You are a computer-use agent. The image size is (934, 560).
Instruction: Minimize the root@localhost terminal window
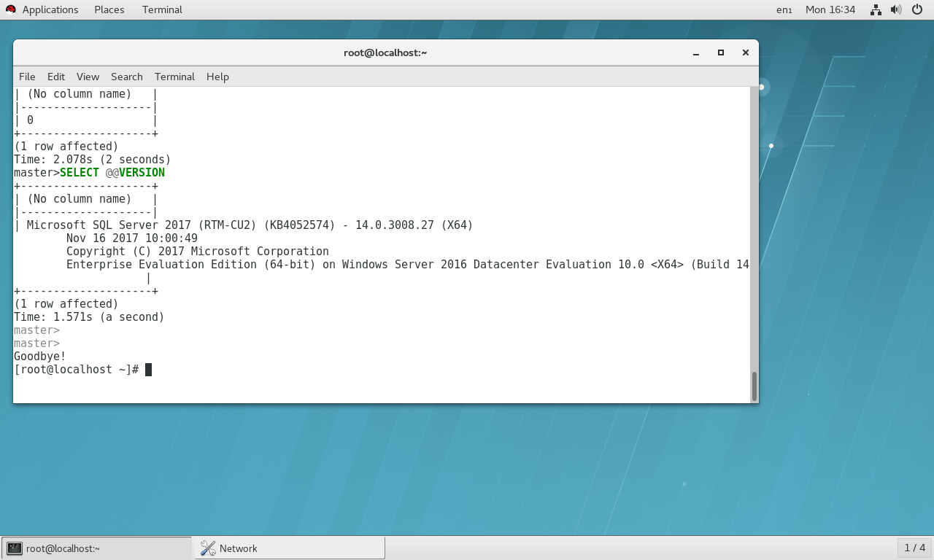point(696,52)
